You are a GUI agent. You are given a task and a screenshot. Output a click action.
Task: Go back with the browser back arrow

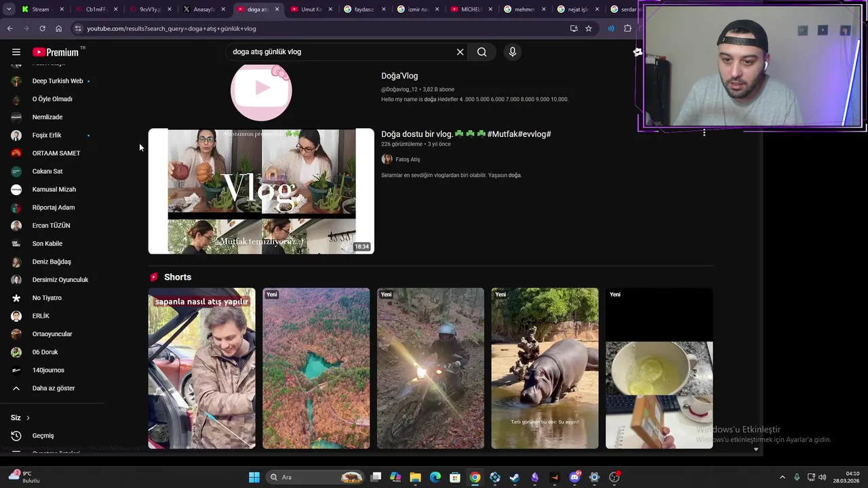[x=9, y=28]
